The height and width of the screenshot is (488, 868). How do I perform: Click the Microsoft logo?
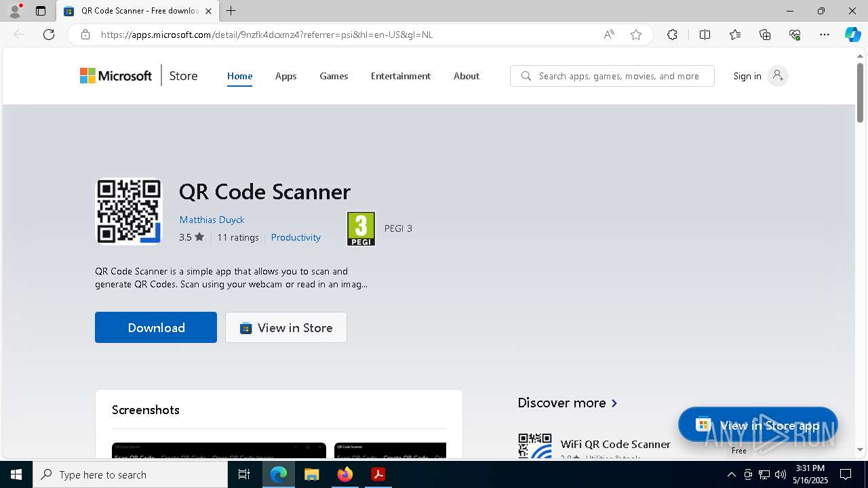point(116,76)
